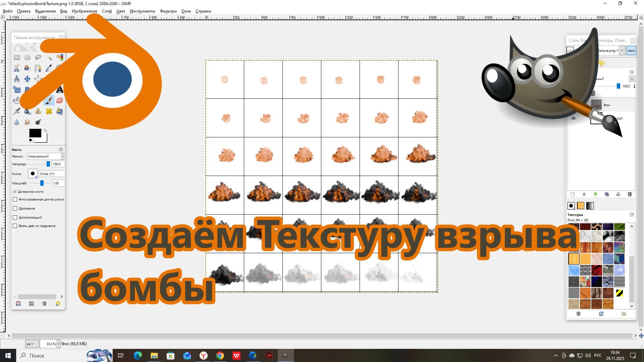Open Кисть tool options tab menu
This screenshot has width=644, height=362.
(x=61, y=149)
